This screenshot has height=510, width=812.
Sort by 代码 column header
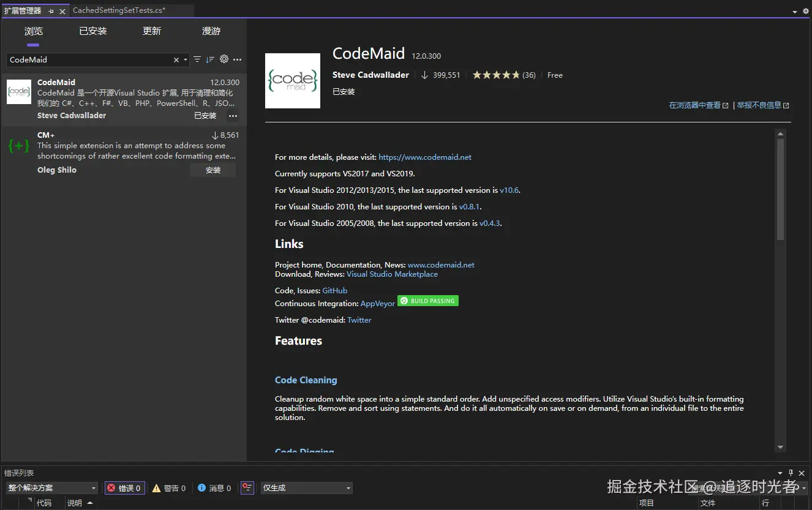tap(44, 503)
